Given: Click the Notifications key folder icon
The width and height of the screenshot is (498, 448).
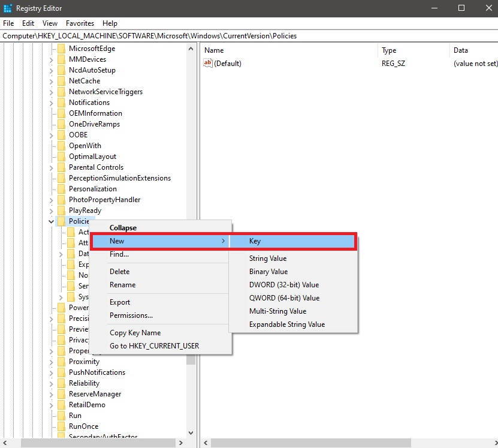Looking at the screenshot, I should (x=62, y=102).
